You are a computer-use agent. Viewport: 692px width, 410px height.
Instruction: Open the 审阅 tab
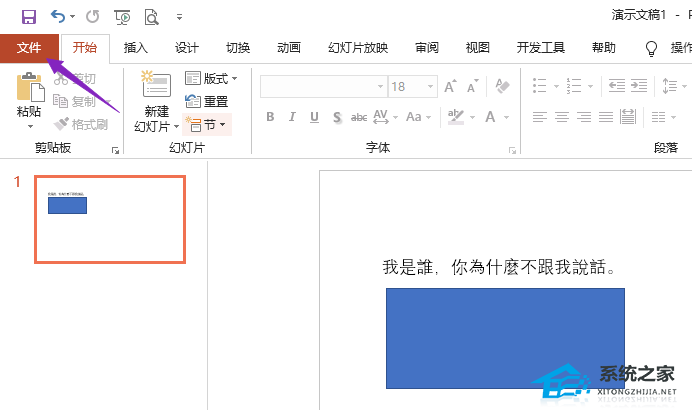(x=427, y=48)
